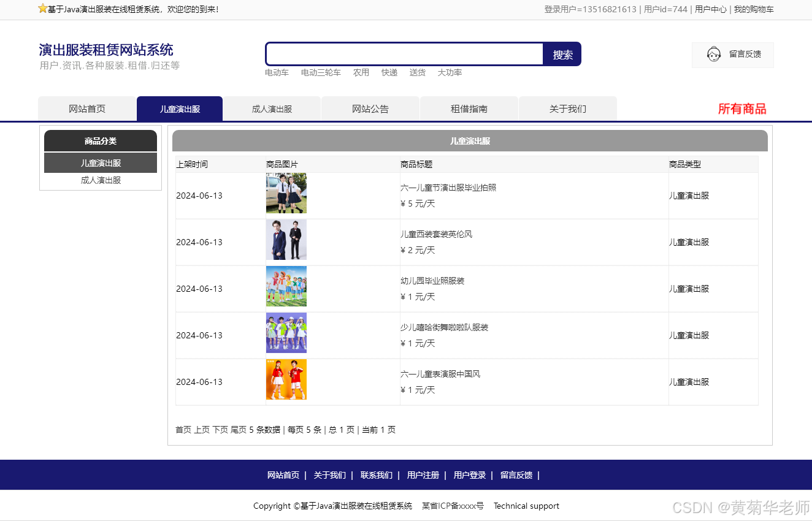The width and height of the screenshot is (812, 521).
Task: Open the kindergarten graduation outfit thumbnail
Action: pyautogui.click(x=286, y=286)
